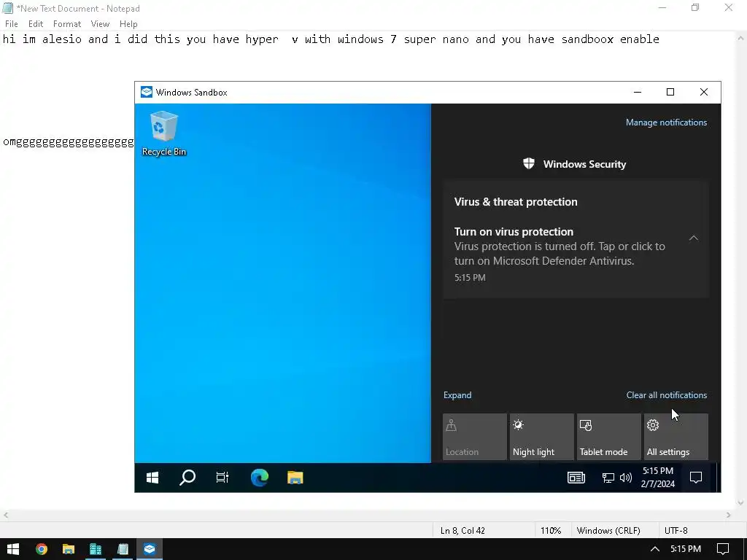
Task: Open News and interests in Sandbox tray
Action: click(576, 478)
